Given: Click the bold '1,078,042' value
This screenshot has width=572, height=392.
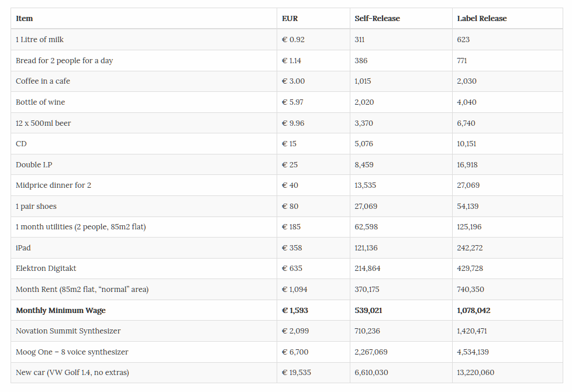Looking at the screenshot, I should point(474,310).
